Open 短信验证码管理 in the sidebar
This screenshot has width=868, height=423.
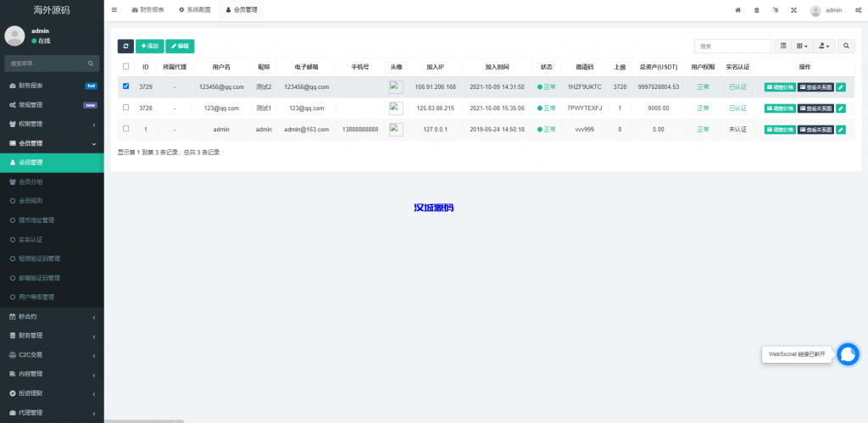(x=52, y=259)
